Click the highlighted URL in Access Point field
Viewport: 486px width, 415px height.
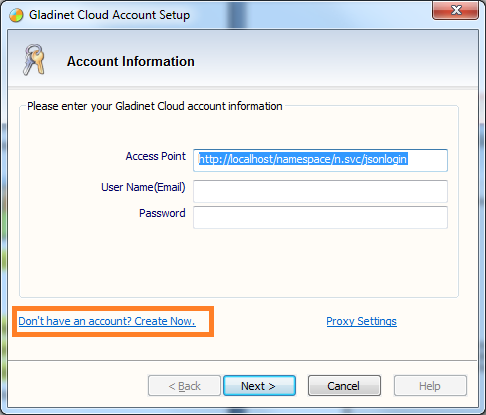(x=303, y=159)
